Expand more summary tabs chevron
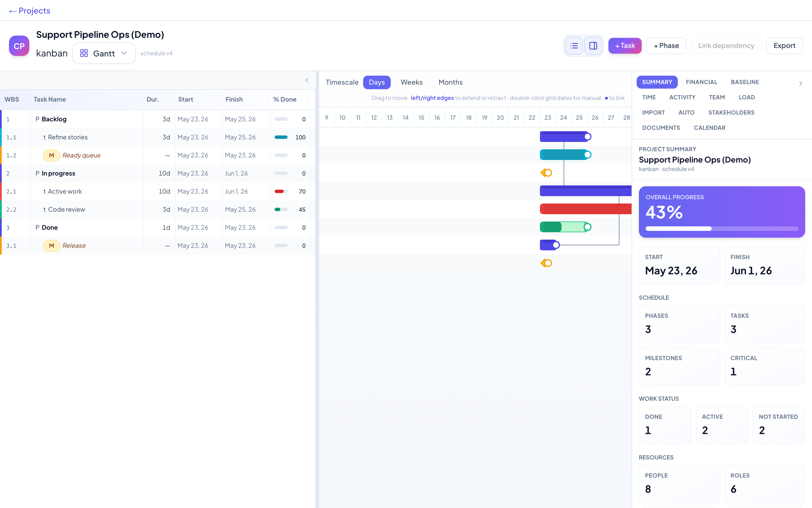The height and width of the screenshot is (508, 812). [x=801, y=83]
